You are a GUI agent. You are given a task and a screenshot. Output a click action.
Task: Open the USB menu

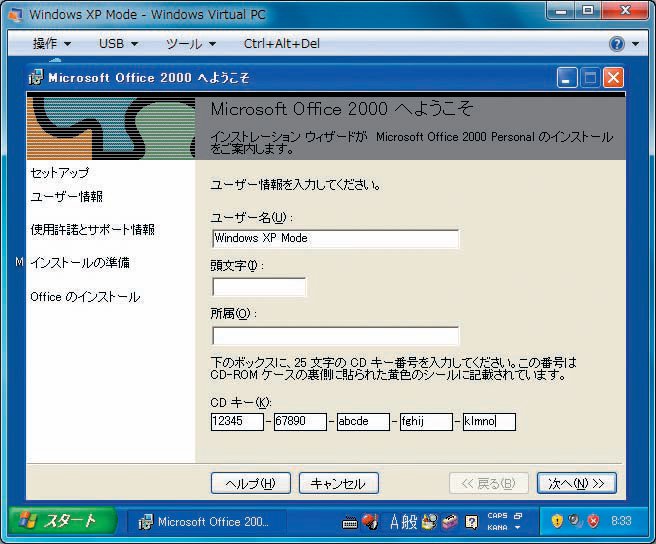point(118,43)
